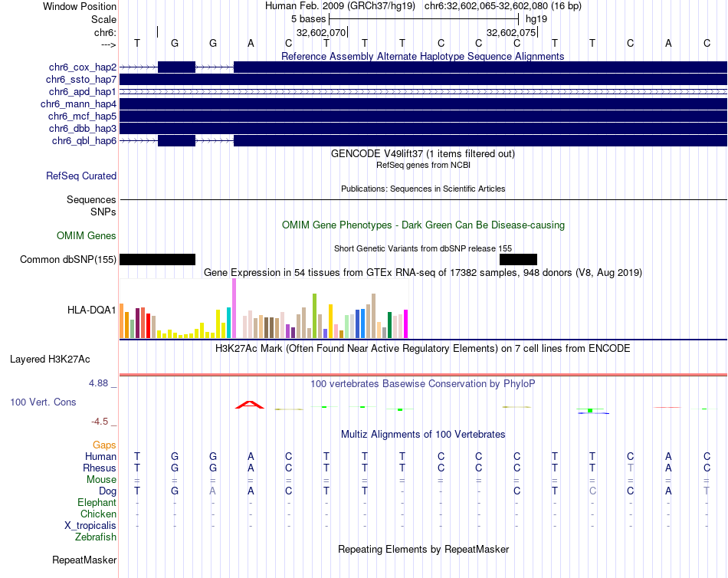Click the RefSeq genes from NCBI title

pyautogui.click(x=423, y=165)
